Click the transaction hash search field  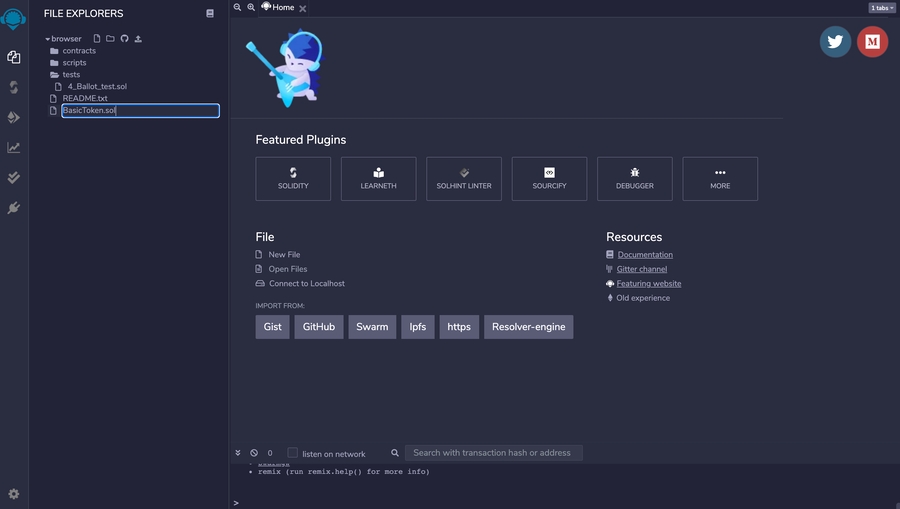pos(493,453)
